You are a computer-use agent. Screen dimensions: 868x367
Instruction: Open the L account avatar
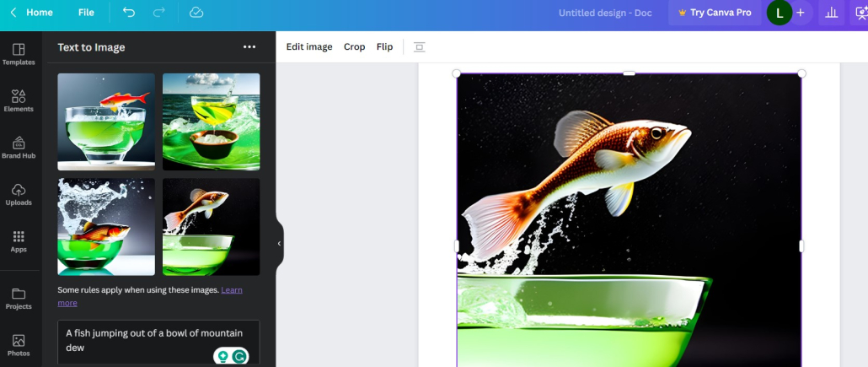(x=779, y=13)
